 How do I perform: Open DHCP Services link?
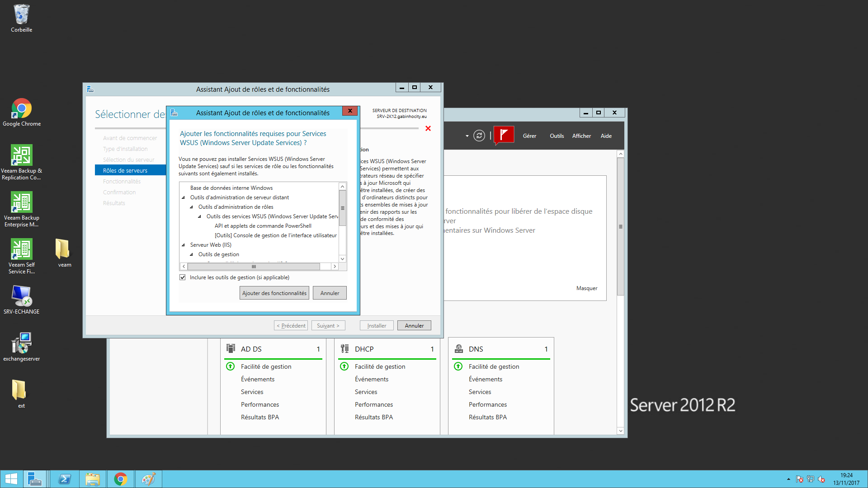click(x=366, y=392)
